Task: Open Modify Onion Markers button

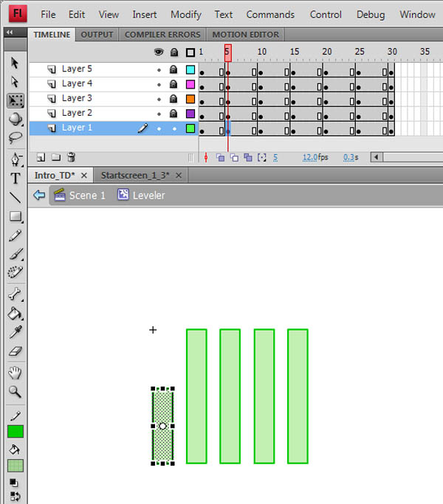Action: (x=262, y=157)
